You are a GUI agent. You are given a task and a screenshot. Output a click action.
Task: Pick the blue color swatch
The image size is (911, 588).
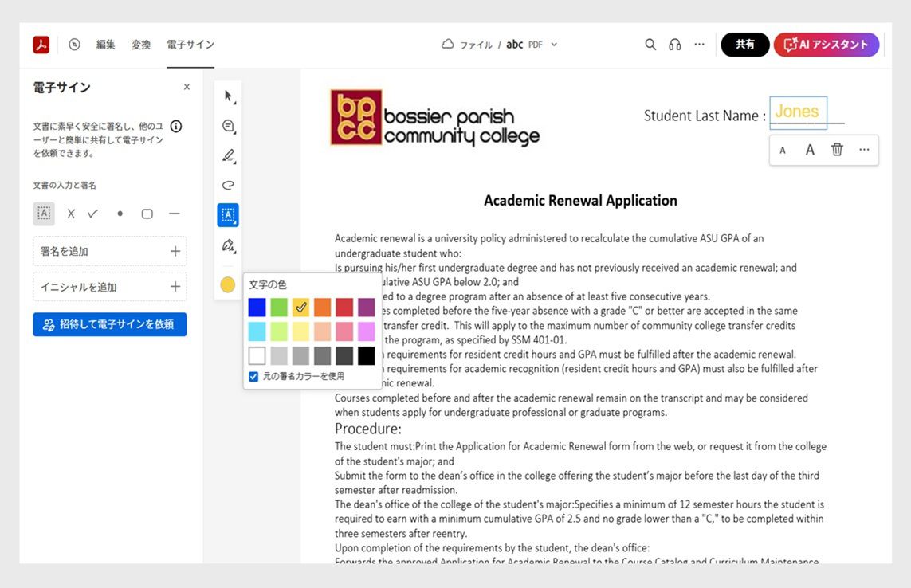point(257,307)
